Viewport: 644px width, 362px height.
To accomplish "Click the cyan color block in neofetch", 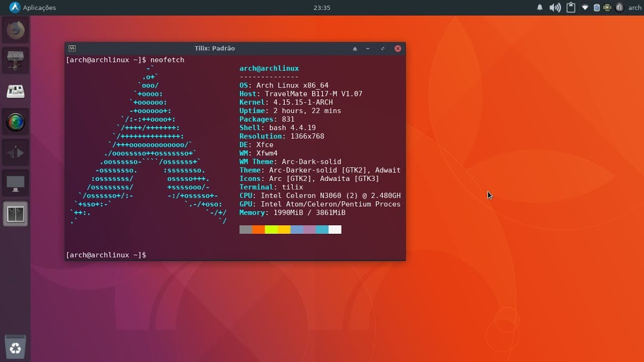I will tap(322, 230).
